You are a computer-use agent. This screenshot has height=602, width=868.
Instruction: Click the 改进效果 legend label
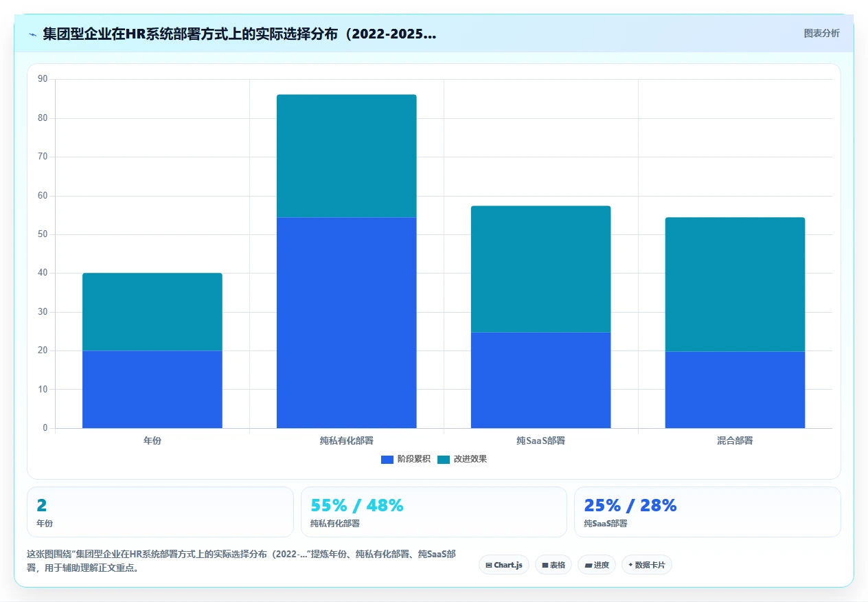pyautogui.click(x=470, y=459)
